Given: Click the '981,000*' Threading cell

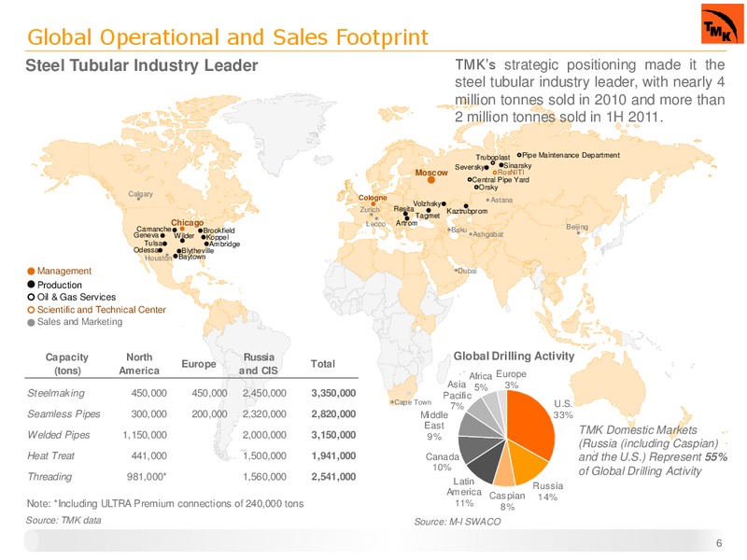Looking at the screenshot, I should coord(147,477).
